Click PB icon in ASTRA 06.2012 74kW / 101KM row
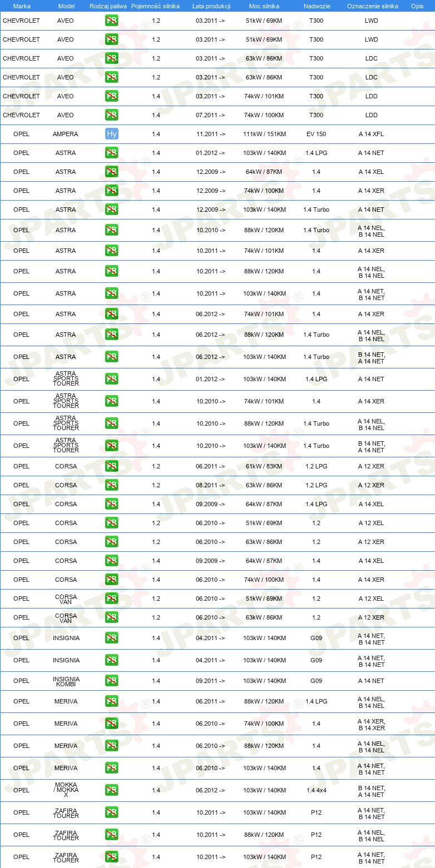 tap(112, 314)
